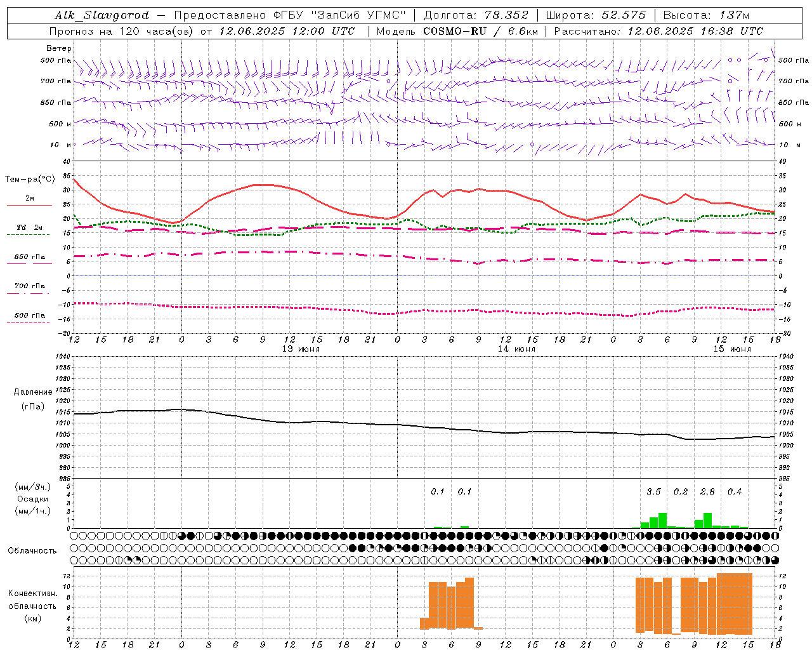The image size is (812, 650).
Task: Click the 13 июня date label
Action: [x=301, y=349]
